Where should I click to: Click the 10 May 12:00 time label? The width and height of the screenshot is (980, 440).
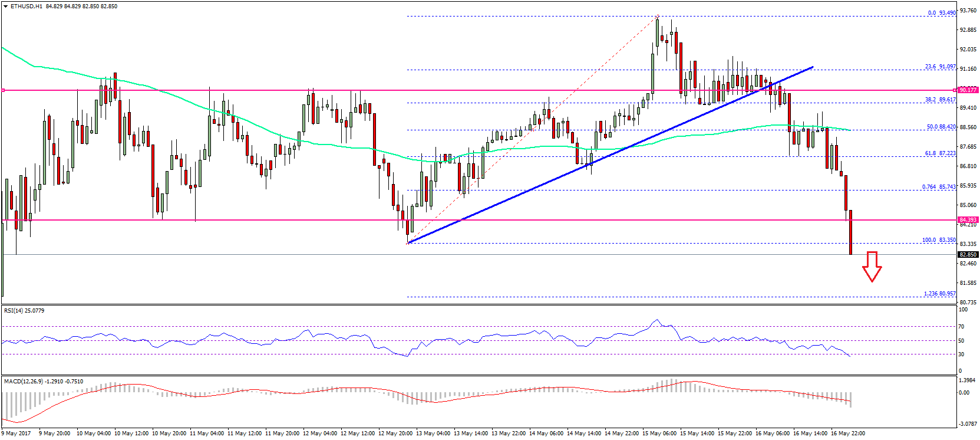click(x=131, y=434)
